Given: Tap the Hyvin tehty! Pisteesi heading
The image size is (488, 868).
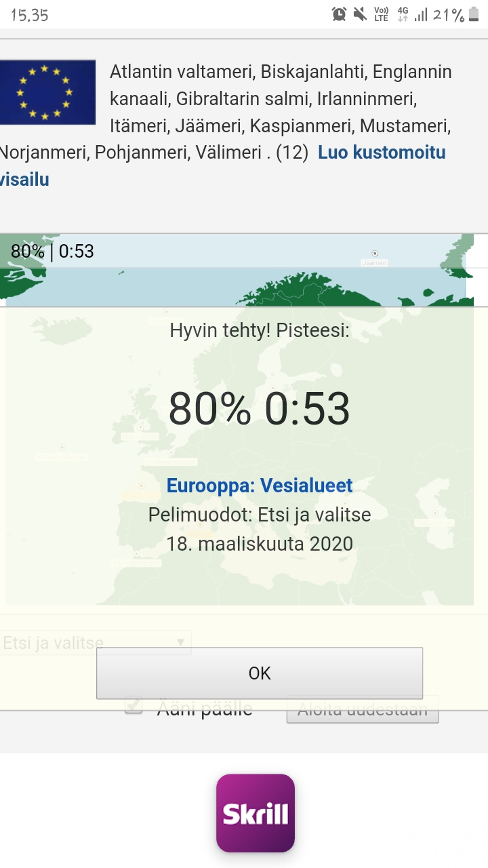Looking at the screenshot, I should point(260,331).
